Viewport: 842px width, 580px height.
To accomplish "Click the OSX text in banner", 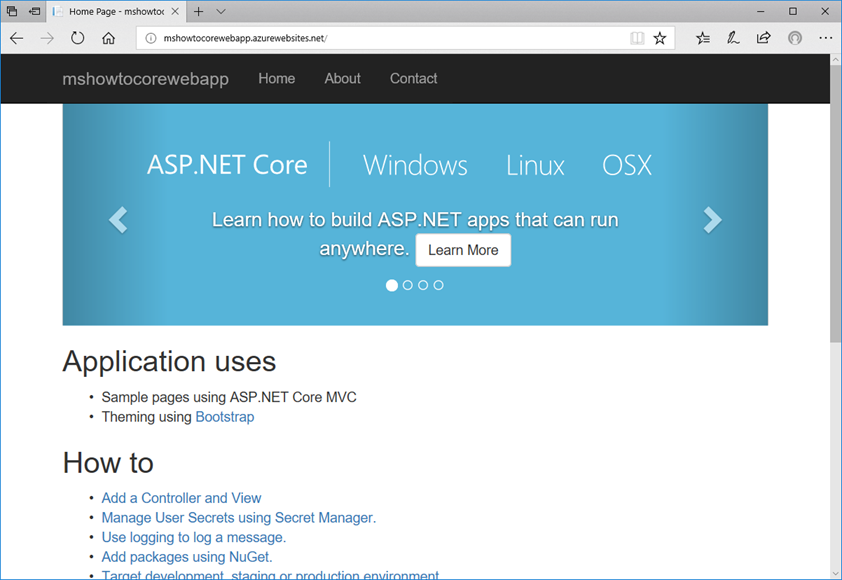I will pos(627,165).
